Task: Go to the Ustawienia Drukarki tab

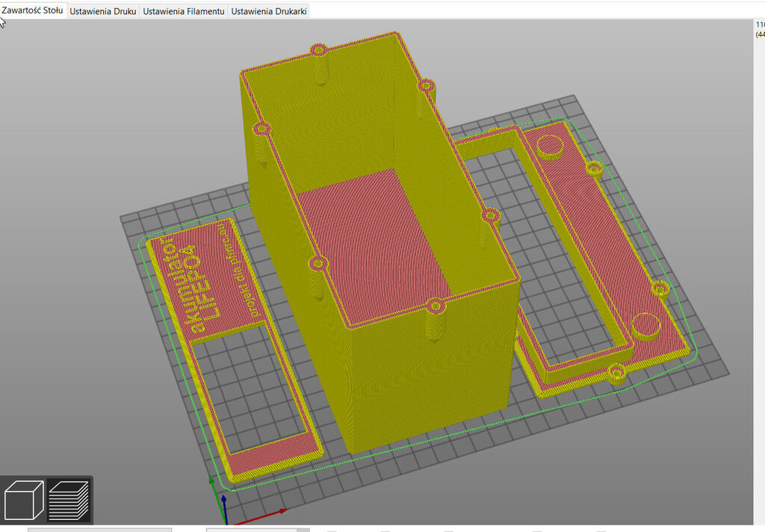Action: pyautogui.click(x=268, y=12)
